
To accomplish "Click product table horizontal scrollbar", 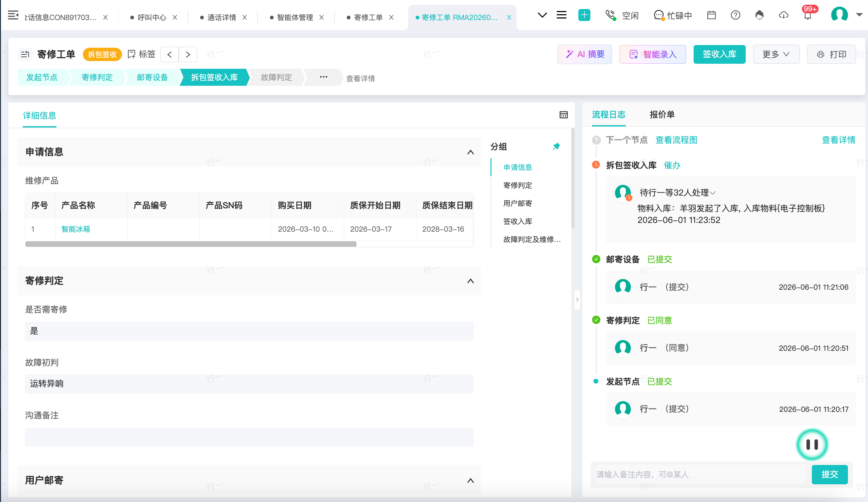I will (x=190, y=244).
